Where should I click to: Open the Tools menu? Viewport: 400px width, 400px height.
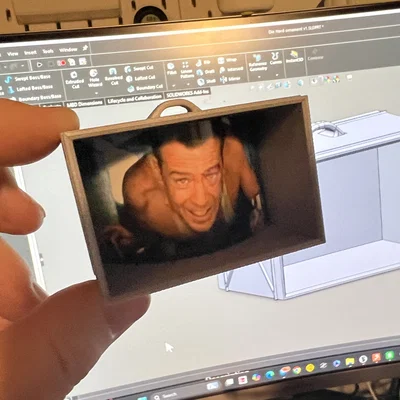[48, 51]
